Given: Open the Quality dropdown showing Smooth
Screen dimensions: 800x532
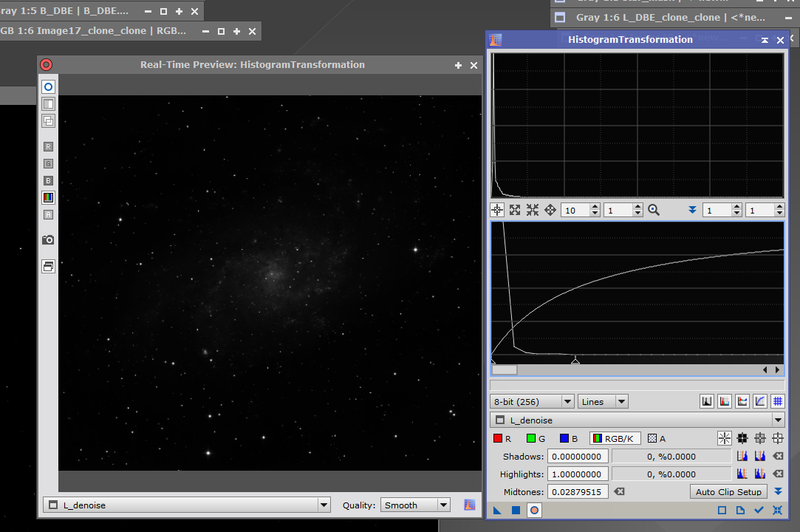Looking at the screenshot, I should point(414,505).
